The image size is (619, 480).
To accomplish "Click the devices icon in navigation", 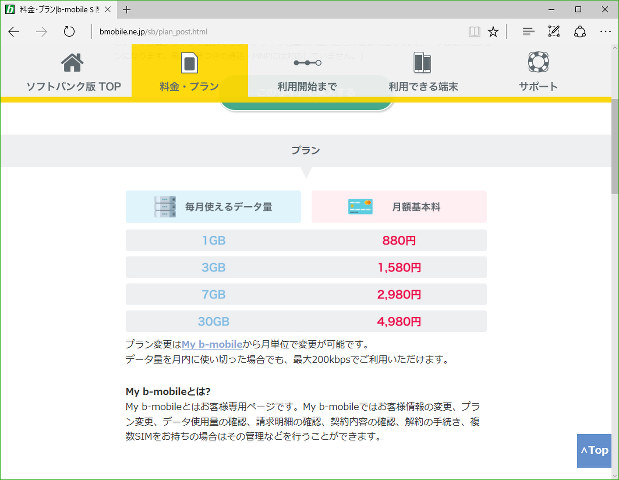I will (422, 63).
